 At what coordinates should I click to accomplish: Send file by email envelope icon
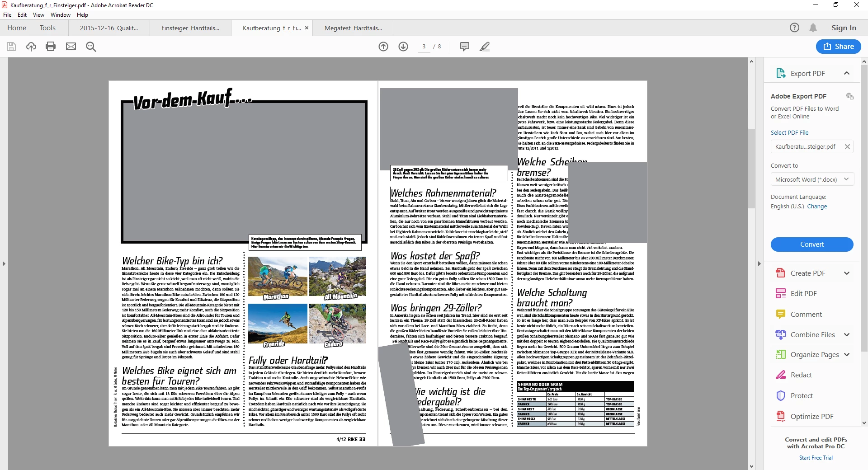point(71,47)
